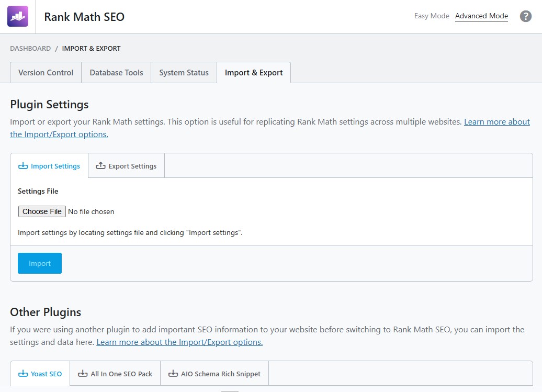
Task: Switch to Advanced Mode
Action: 481,16
